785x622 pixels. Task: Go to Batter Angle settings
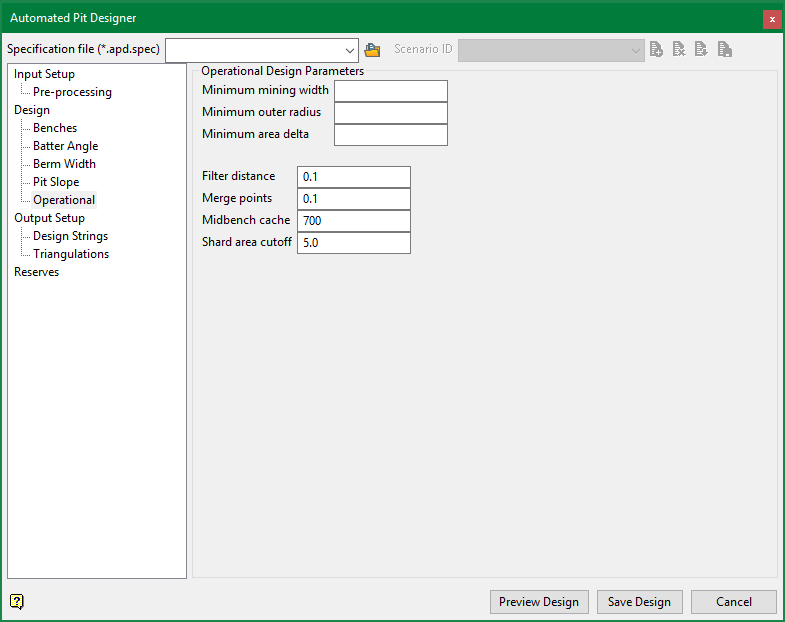tap(66, 146)
